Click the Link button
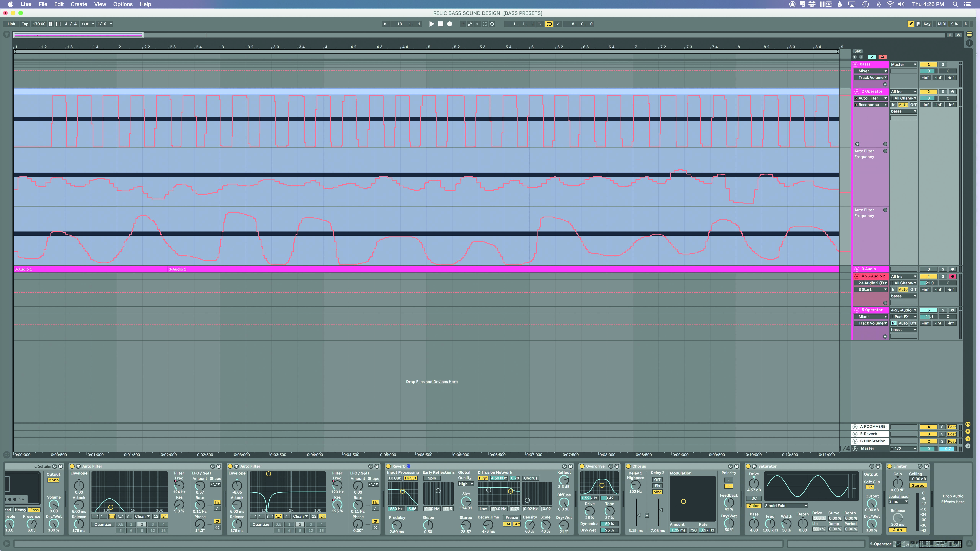 11,24
